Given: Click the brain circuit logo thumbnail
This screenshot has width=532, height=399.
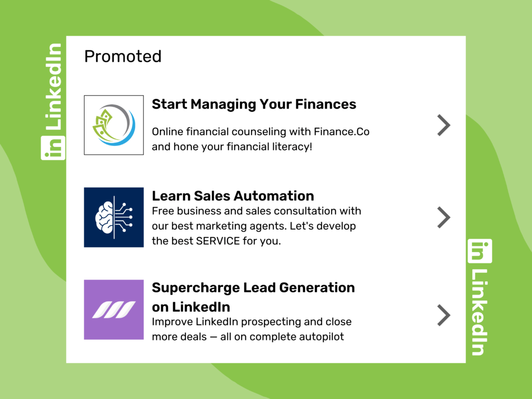Looking at the screenshot, I should pyautogui.click(x=114, y=217).
